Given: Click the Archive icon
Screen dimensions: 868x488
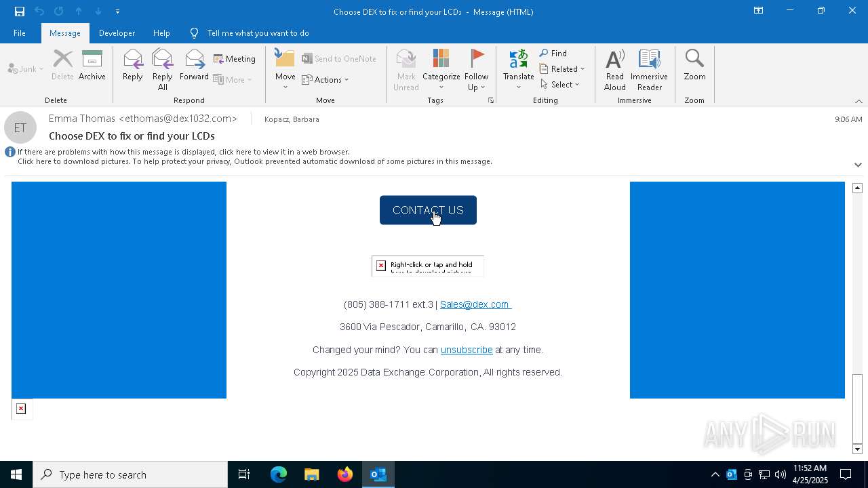Looking at the screenshot, I should pos(92,66).
